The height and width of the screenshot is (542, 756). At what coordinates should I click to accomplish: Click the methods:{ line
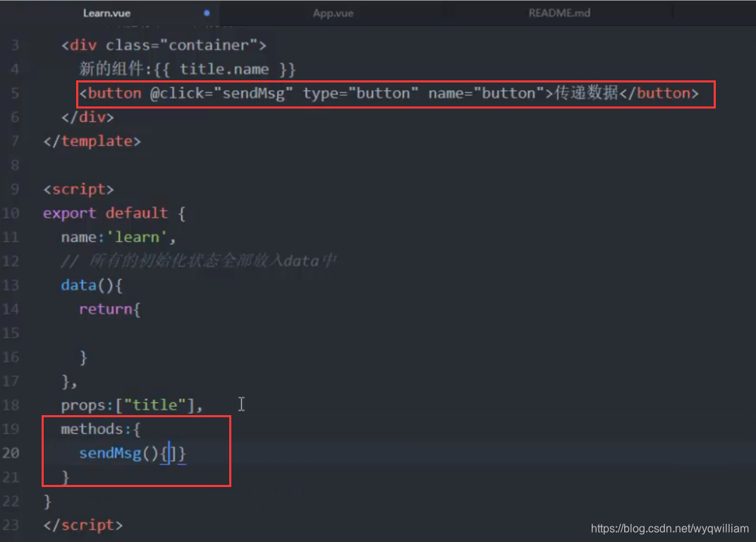(100, 429)
